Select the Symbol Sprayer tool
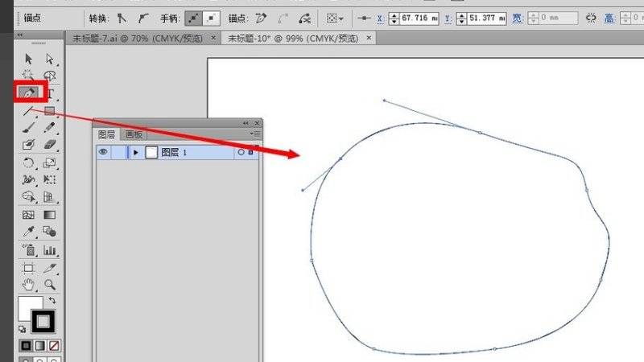The height and width of the screenshot is (362, 644). (28, 249)
